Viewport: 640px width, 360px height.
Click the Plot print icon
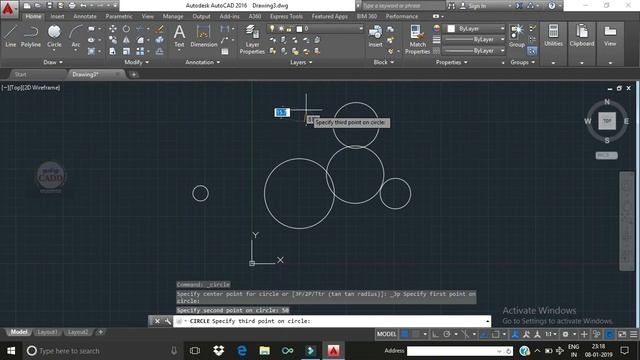pyautogui.click(x=72, y=6)
